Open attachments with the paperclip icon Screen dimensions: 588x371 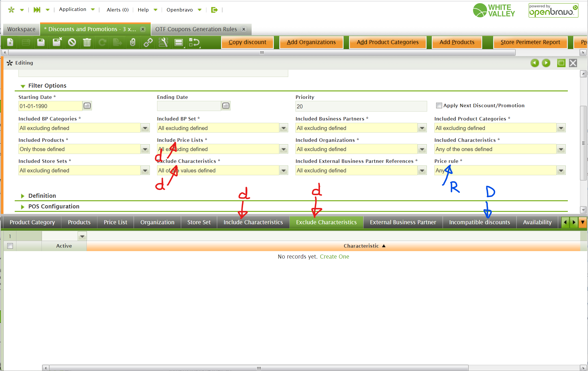point(133,42)
